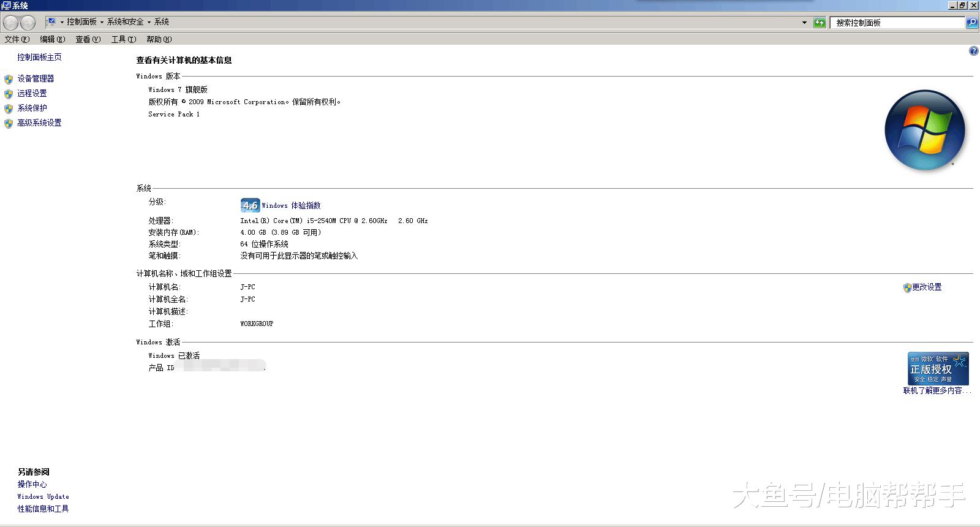Open the 查看(V) menu
The image size is (980, 527).
(x=88, y=39)
